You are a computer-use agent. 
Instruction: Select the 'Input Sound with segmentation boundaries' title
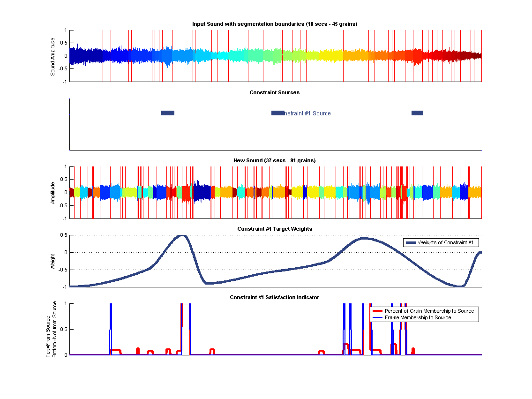(275, 24)
